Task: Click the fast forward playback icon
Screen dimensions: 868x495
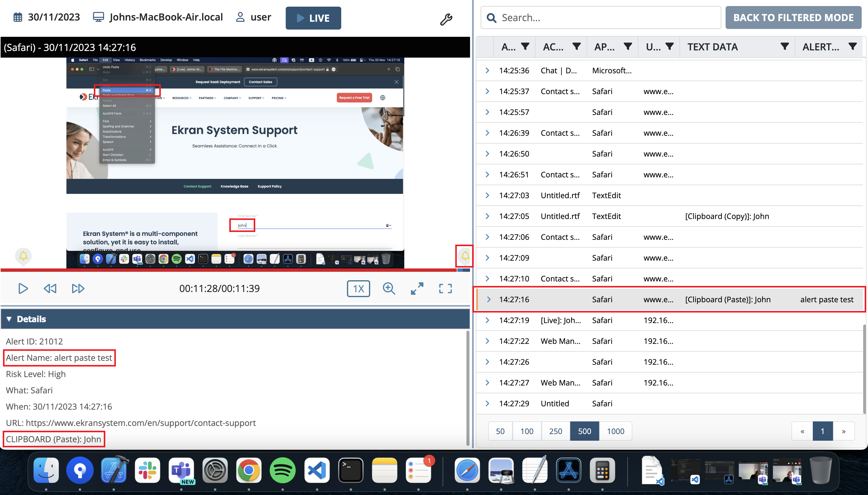Action: tap(78, 289)
